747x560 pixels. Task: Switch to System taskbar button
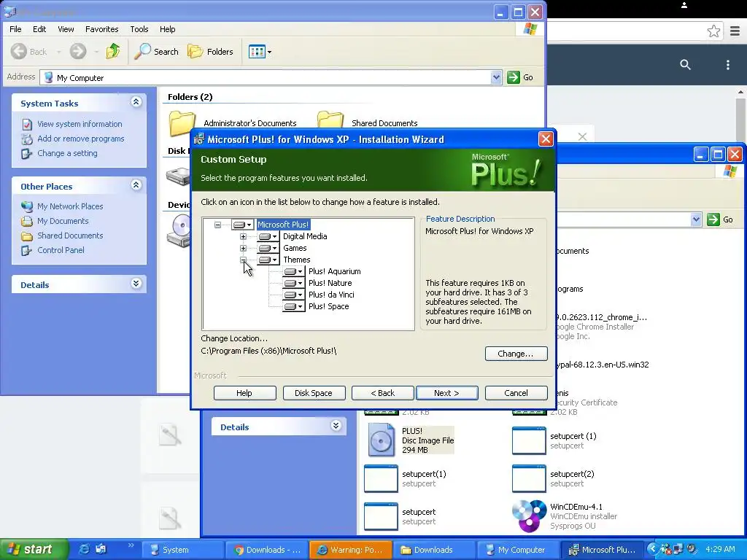click(x=182, y=550)
